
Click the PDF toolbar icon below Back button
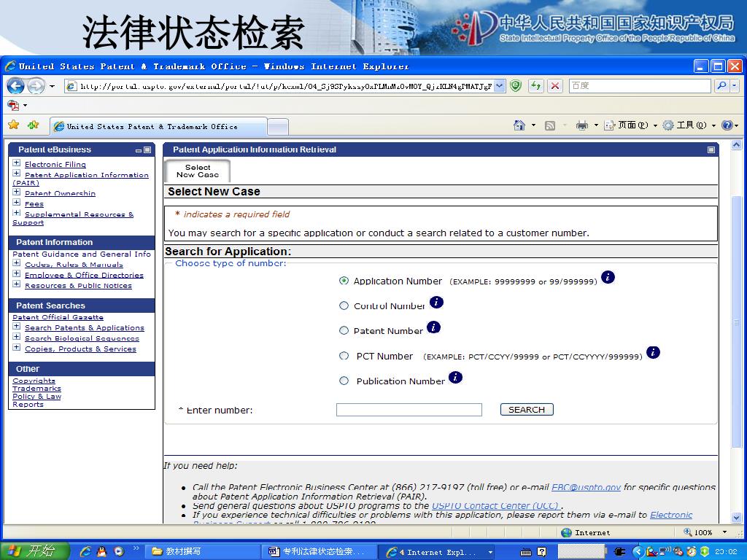click(13, 105)
